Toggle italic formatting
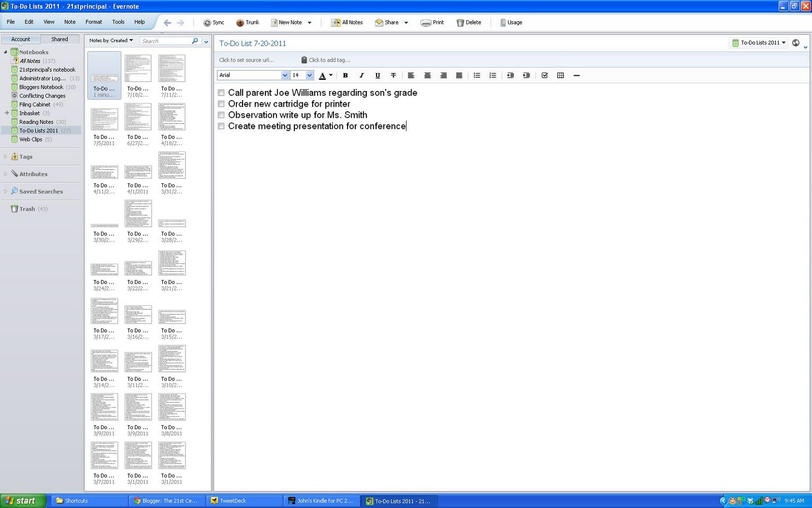 coord(361,75)
